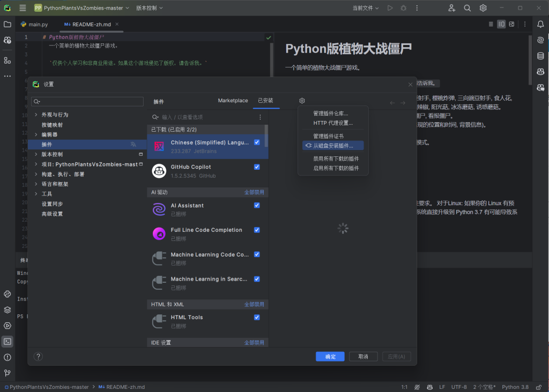This screenshot has width=549, height=392.
Task: Expand the 编辑器 settings section
Action: pyautogui.click(x=36, y=134)
